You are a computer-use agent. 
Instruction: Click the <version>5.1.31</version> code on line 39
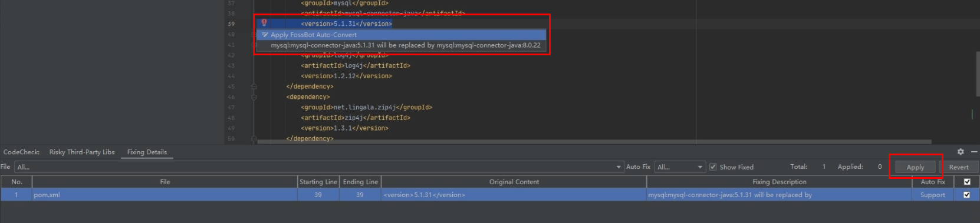click(346, 24)
